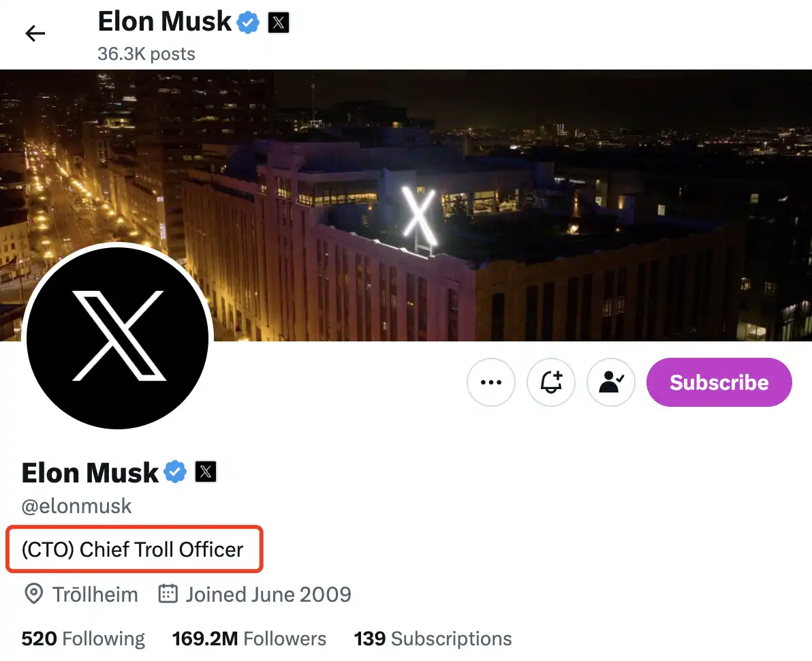Click the X affiliation badge in the top header
The width and height of the screenshot is (812, 661).
pyautogui.click(x=279, y=23)
